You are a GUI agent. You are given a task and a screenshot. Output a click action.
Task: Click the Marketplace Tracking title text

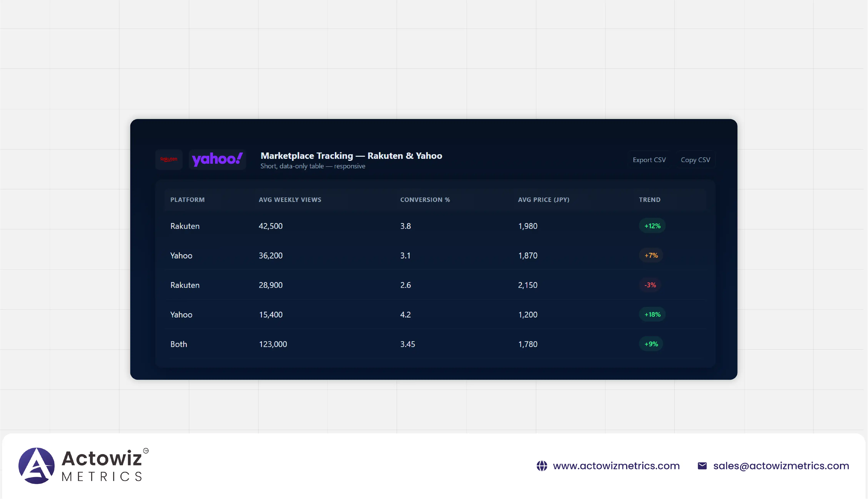click(351, 156)
